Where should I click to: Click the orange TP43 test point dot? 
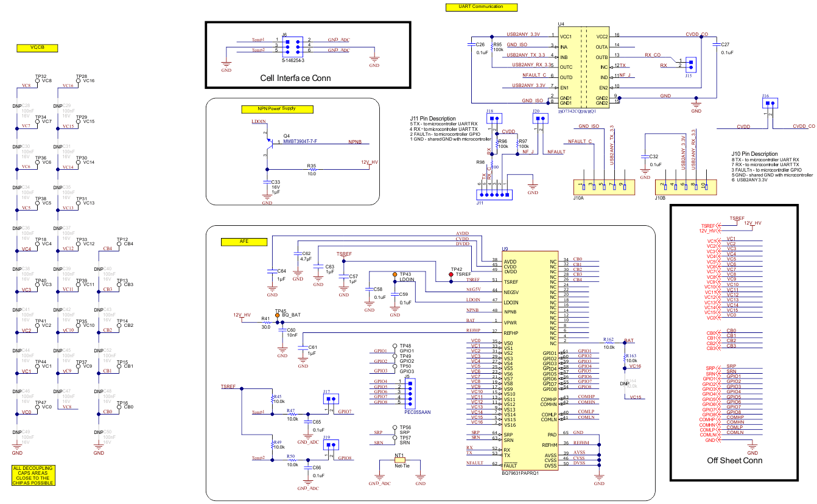pyautogui.click(x=394, y=275)
